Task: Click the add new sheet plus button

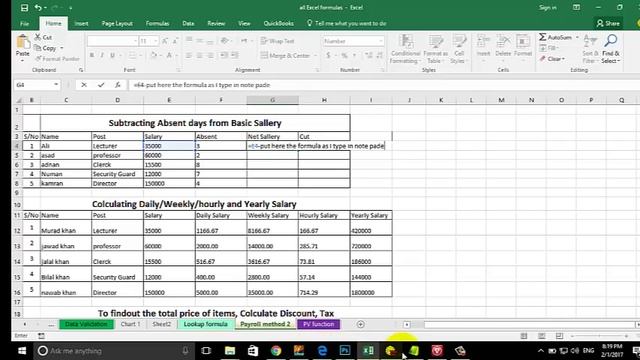Action: point(360,324)
